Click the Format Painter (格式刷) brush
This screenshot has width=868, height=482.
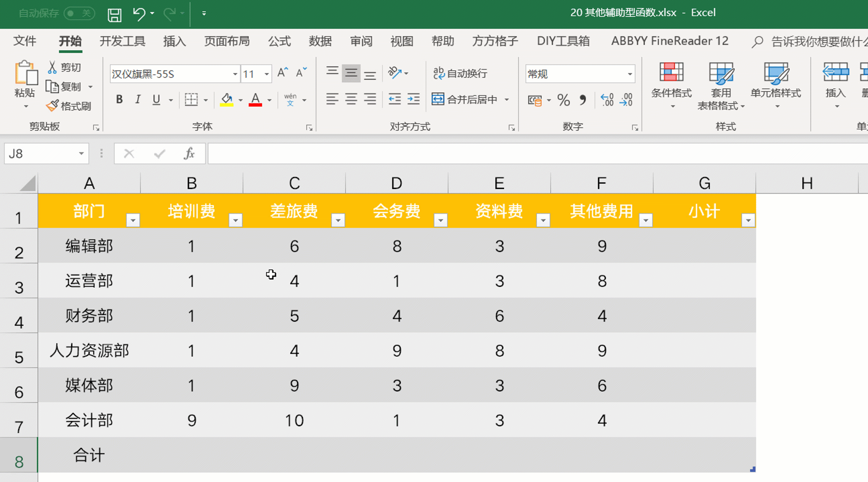click(x=69, y=106)
